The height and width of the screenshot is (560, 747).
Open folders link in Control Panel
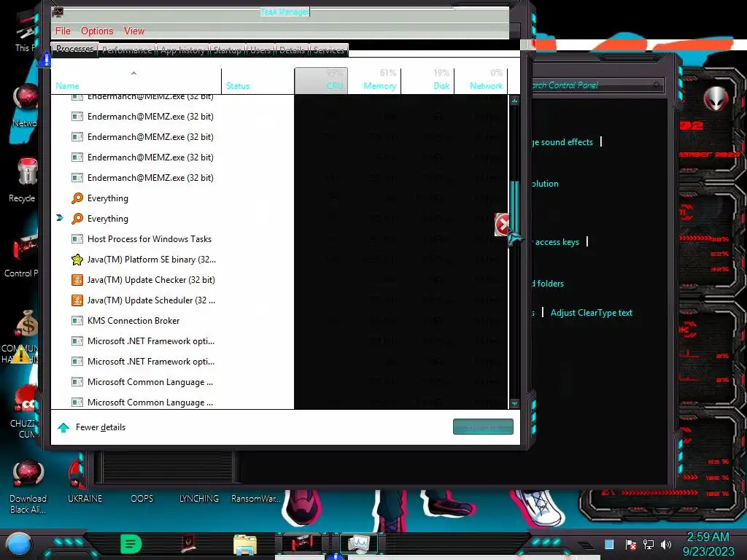coord(549,284)
